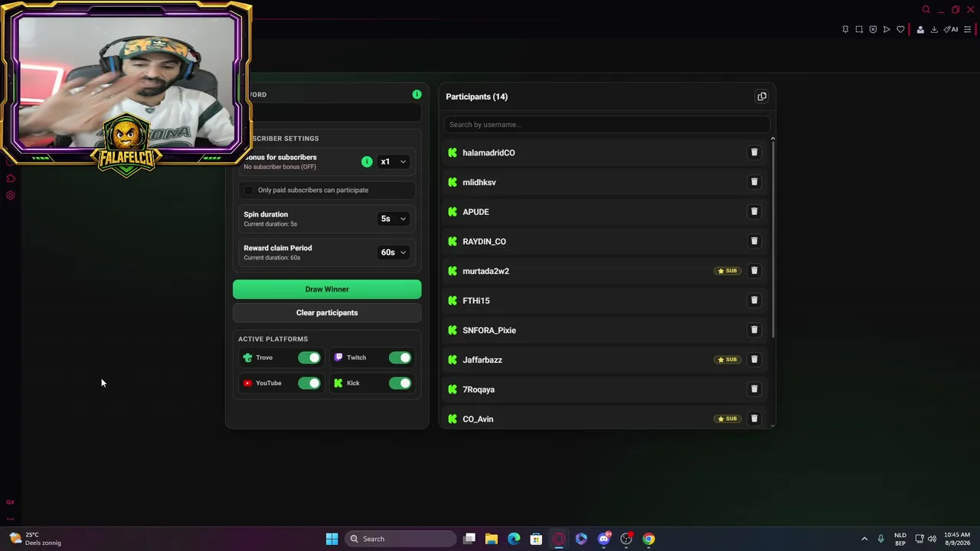Toggle the Trovo platform switch
This screenshot has height=551, width=980.
tap(309, 357)
